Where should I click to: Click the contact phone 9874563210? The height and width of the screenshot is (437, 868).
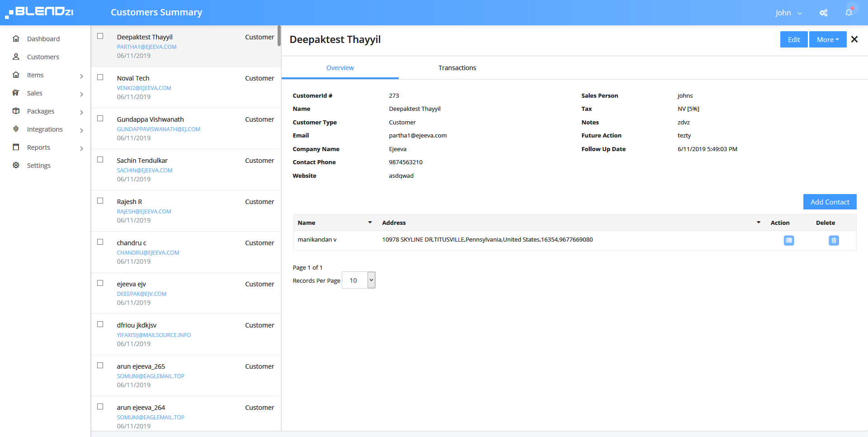tap(406, 162)
